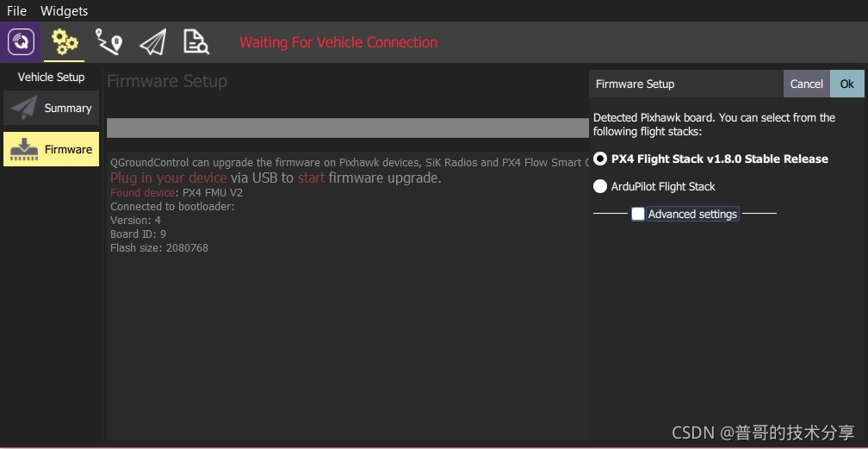Click the Firmware Setup page title
The width and height of the screenshot is (868, 449).
pyautogui.click(x=167, y=82)
